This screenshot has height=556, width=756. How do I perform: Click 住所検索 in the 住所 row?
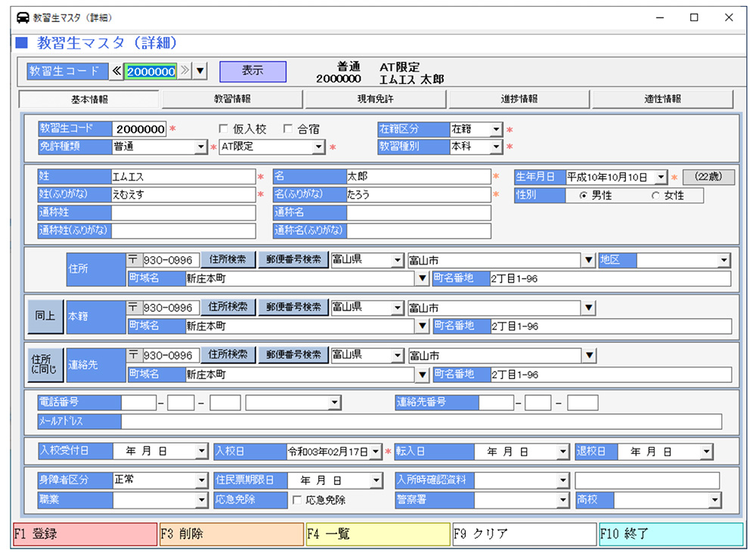pos(228,260)
